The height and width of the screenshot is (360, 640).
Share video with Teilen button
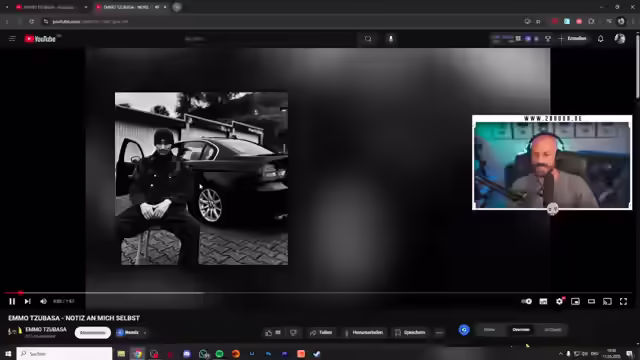pyautogui.click(x=321, y=333)
